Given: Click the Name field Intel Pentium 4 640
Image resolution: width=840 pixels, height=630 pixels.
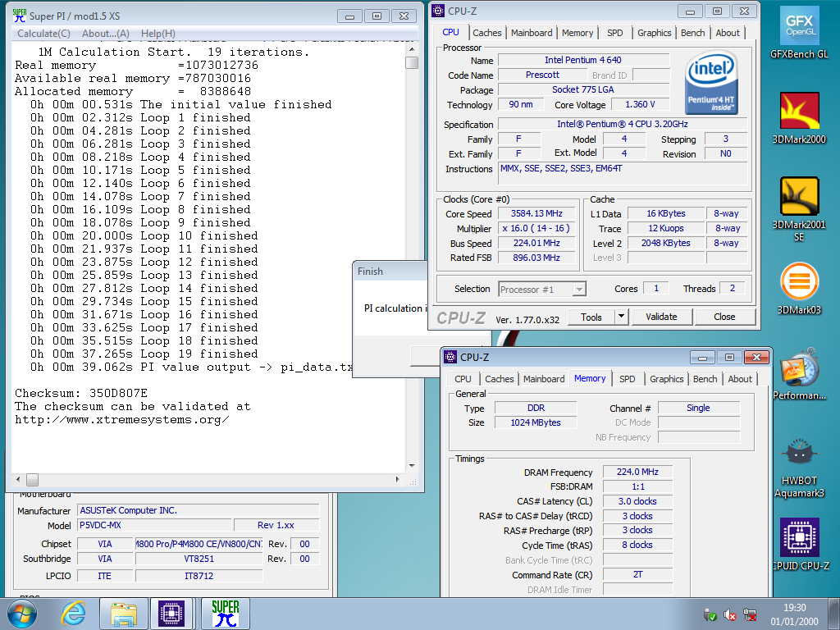Looking at the screenshot, I should click(x=583, y=60).
